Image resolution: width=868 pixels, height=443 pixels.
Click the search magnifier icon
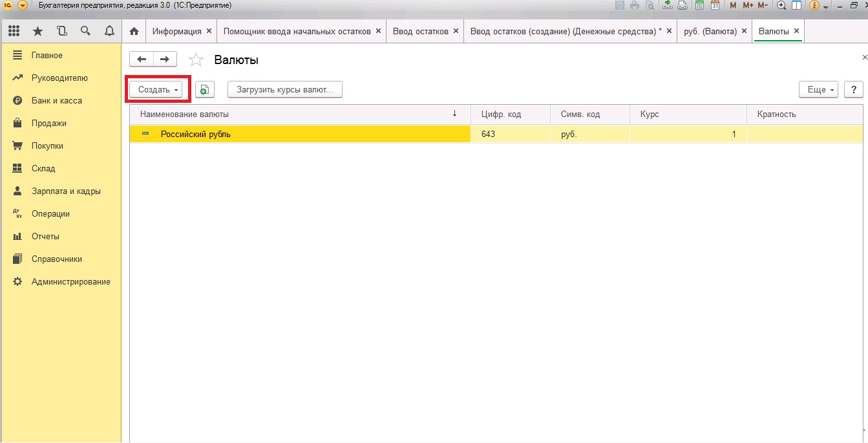tap(85, 31)
